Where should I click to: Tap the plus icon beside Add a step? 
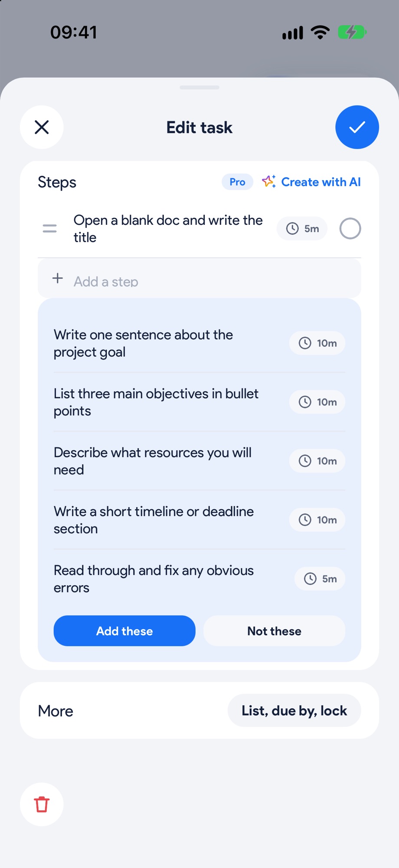pyautogui.click(x=58, y=278)
